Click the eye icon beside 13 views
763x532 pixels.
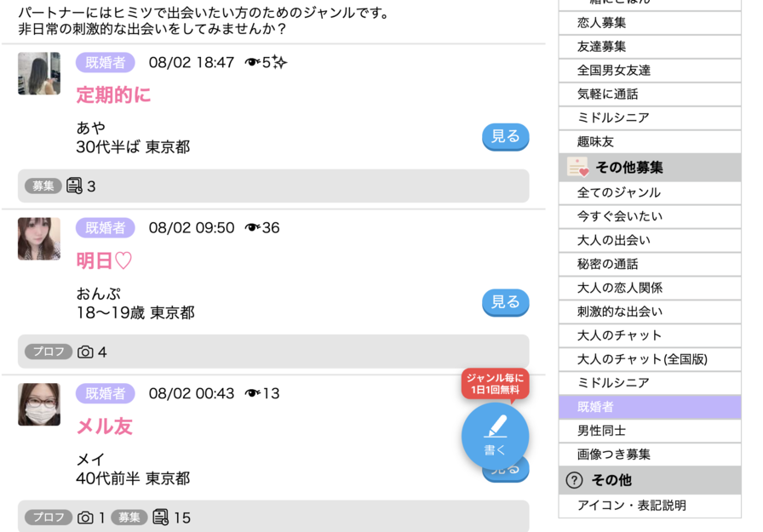(252, 393)
